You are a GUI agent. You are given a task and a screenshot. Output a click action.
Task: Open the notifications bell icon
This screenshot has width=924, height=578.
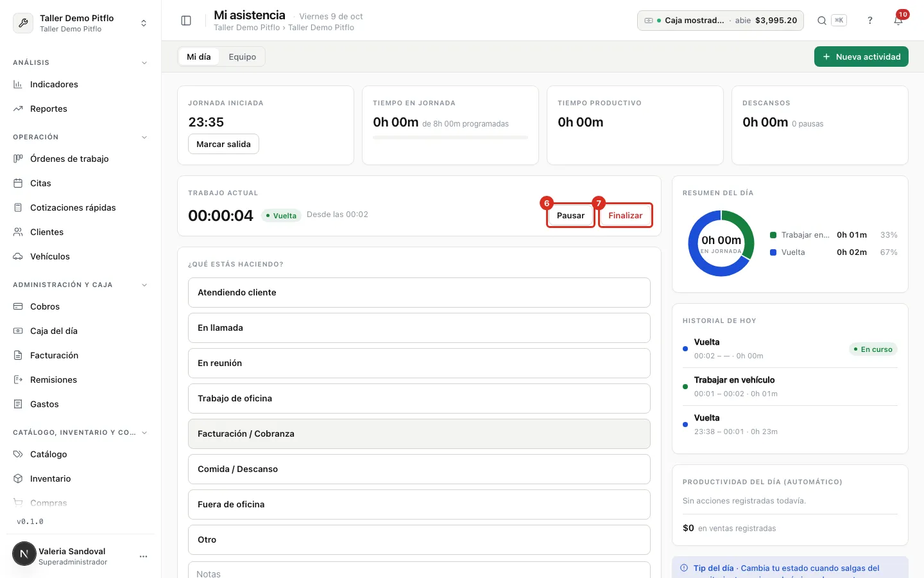click(x=898, y=21)
